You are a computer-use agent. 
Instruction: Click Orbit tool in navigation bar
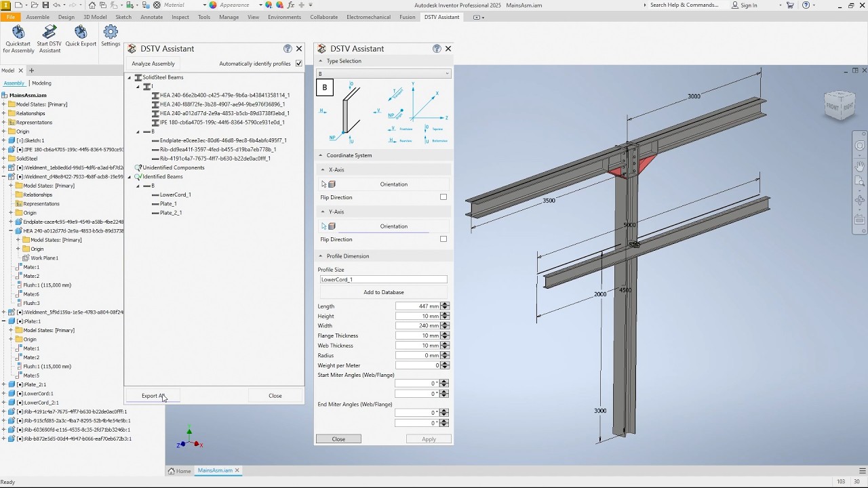(x=860, y=200)
